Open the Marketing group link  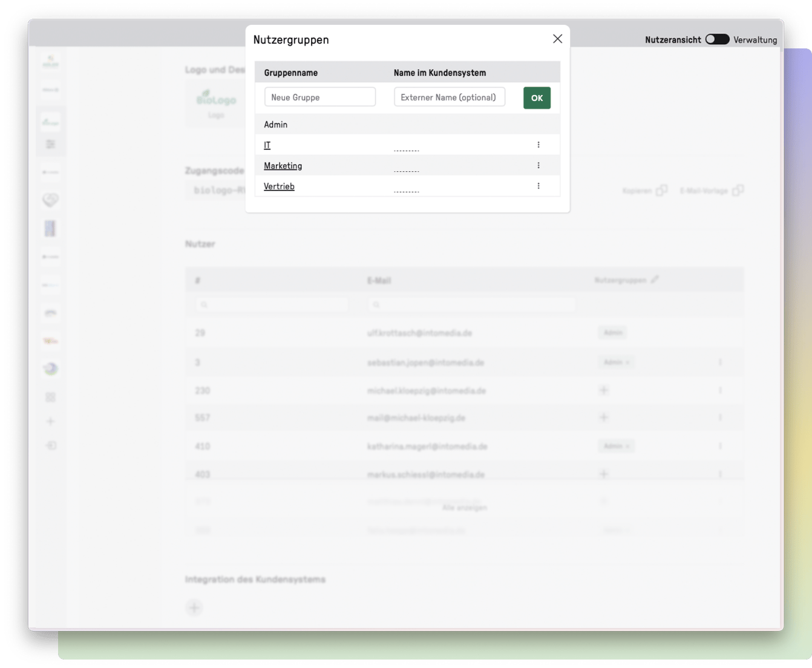click(283, 166)
